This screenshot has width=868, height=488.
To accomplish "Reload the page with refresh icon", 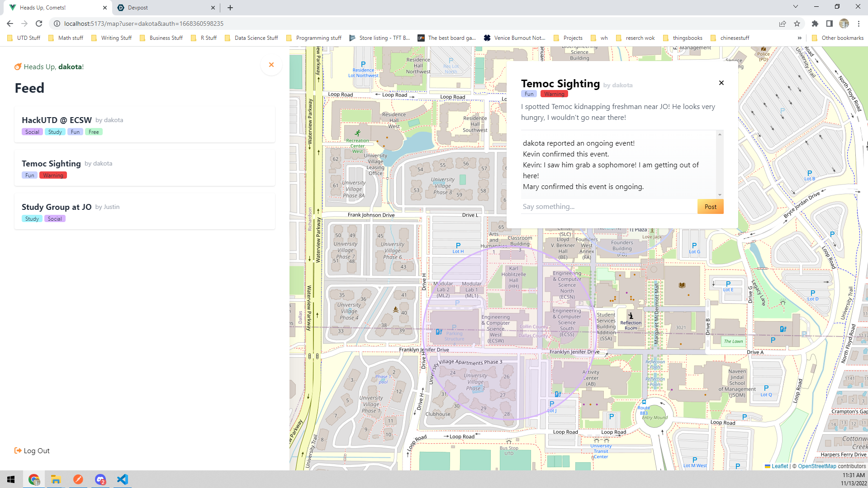I will (x=39, y=24).
